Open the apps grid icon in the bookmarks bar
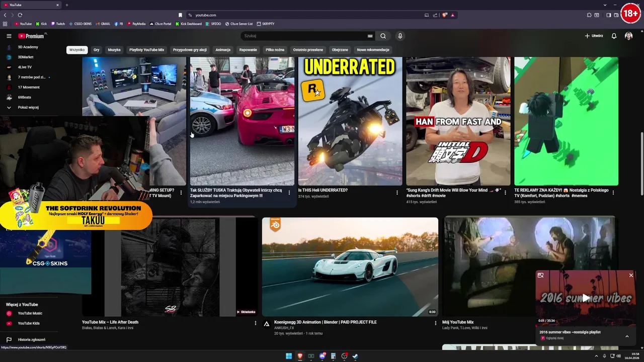Viewport: 644px width, 362px height. click(x=5, y=24)
